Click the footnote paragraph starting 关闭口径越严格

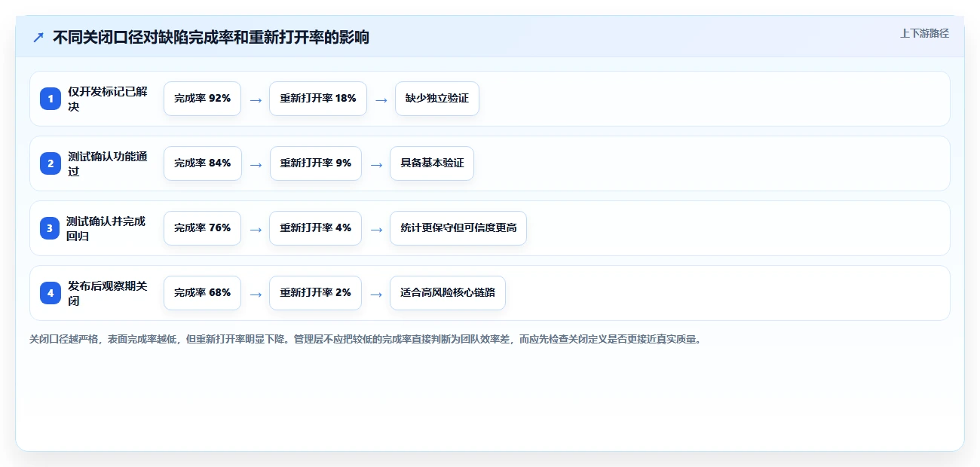tap(366, 340)
